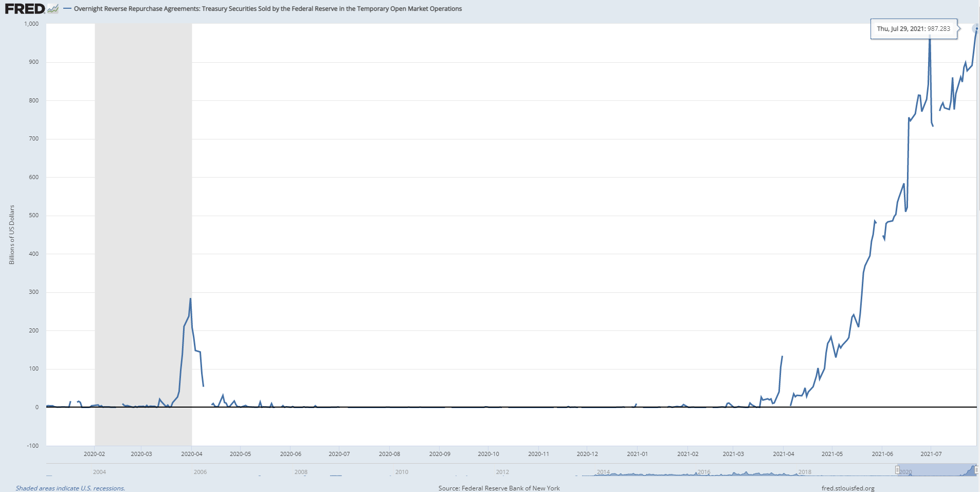Click the 2012 label in the navigator

[x=502, y=472]
